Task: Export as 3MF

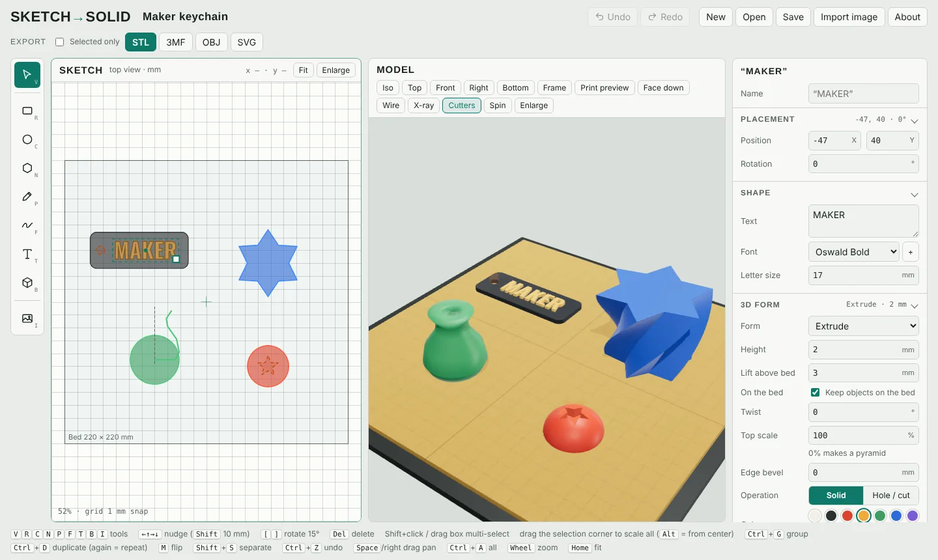Action: coord(176,42)
